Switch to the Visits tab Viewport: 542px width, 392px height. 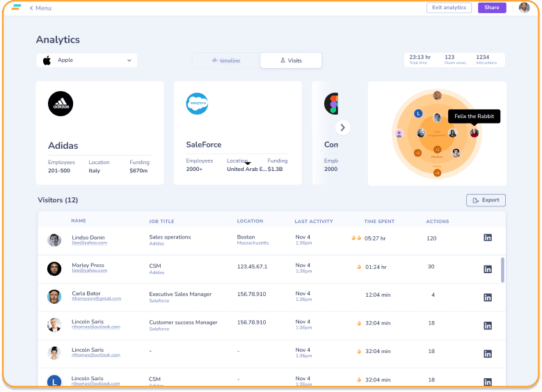(291, 60)
